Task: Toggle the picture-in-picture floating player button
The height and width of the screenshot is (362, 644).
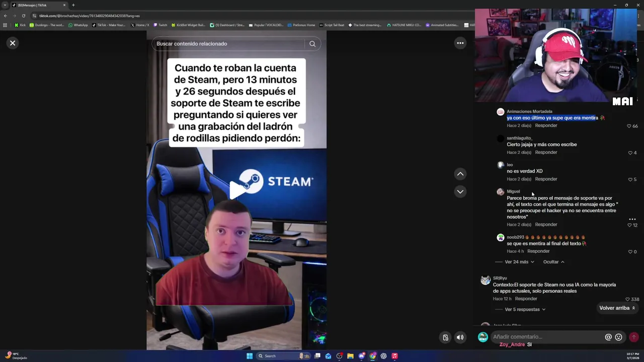Action: pyautogui.click(x=445, y=338)
